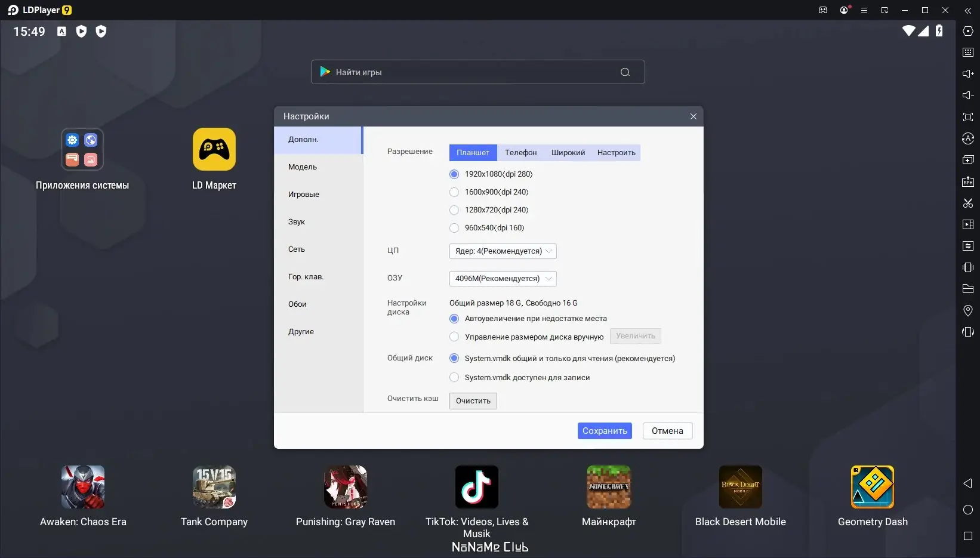
Task: Click the Очистить cache button
Action: 473,400
